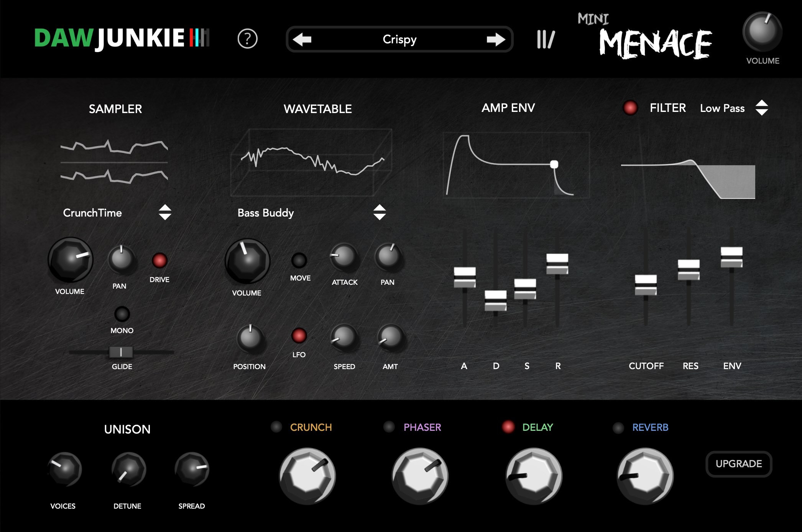The image size is (802, 532).
Task: Click the Reverb amount knob
Action: click(x=645, y=476)
